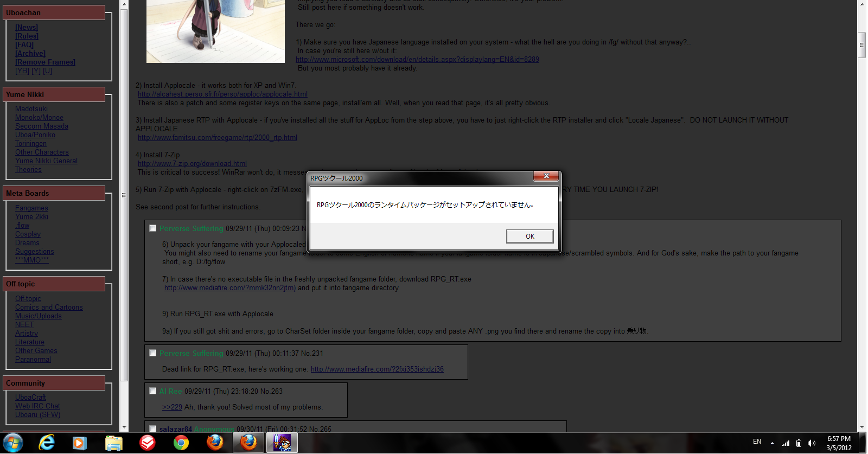Select the [YB] theme link
This screenshot has width=868, height=454.
(x=22, y=71)
